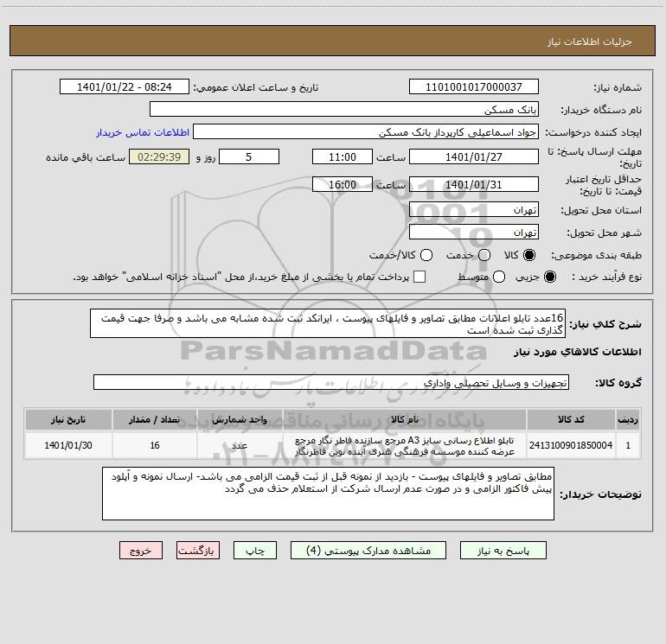Viewport: 666px width, 644px height.
Task: Toggle the اسناد خزانه اسلامی payment checkbox
Action: coord(419,277)
